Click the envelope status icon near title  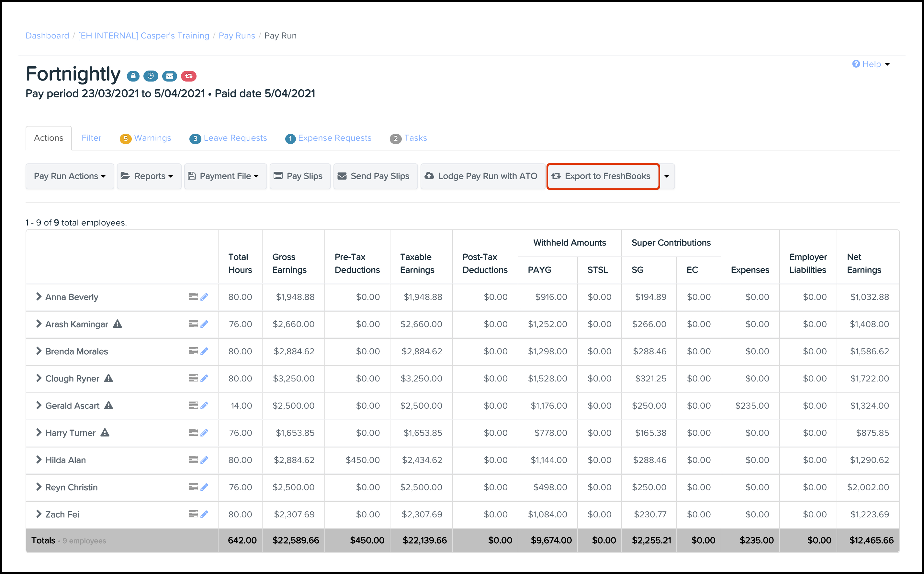[x=169, y=76]
